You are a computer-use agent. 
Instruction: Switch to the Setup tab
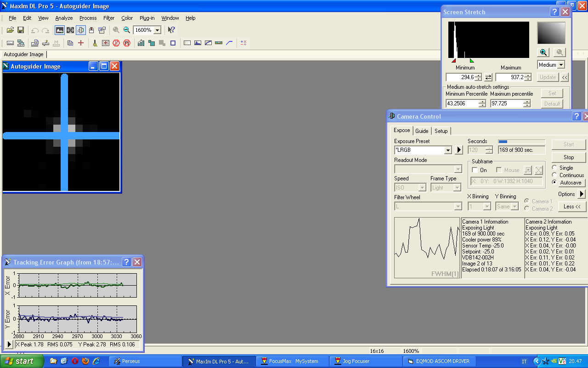click(x=441, y=131)
